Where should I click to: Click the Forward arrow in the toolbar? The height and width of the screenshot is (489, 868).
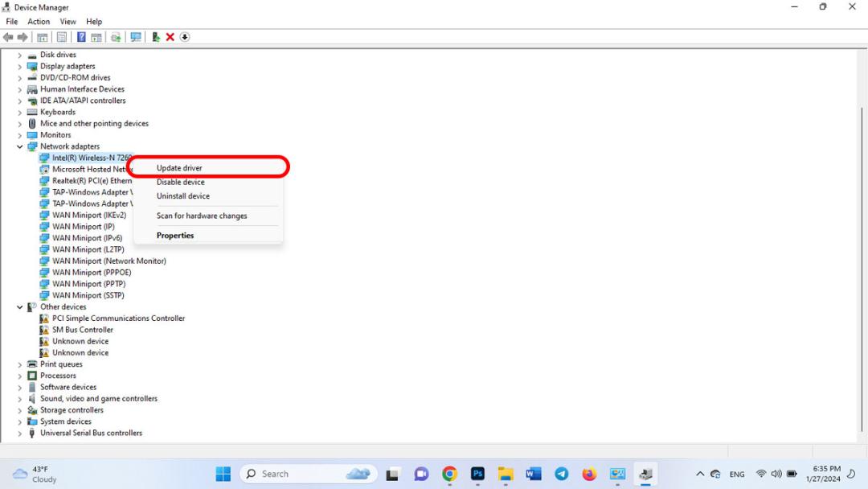point(23,37)
